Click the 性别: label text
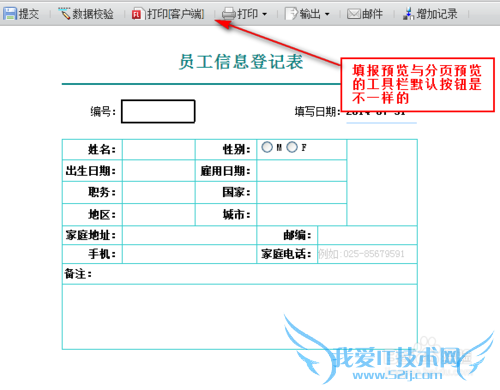Screen dimensions: 500x390 point(237,150)
